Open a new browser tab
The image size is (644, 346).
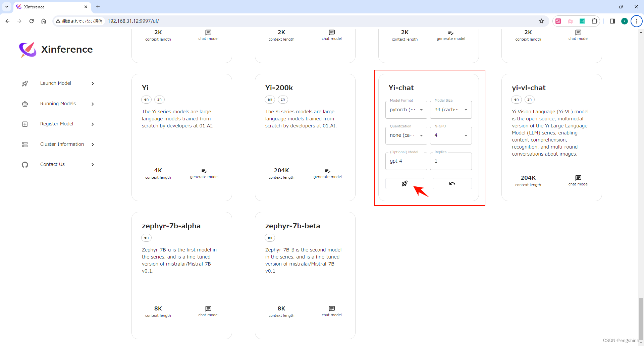[98, 7]
